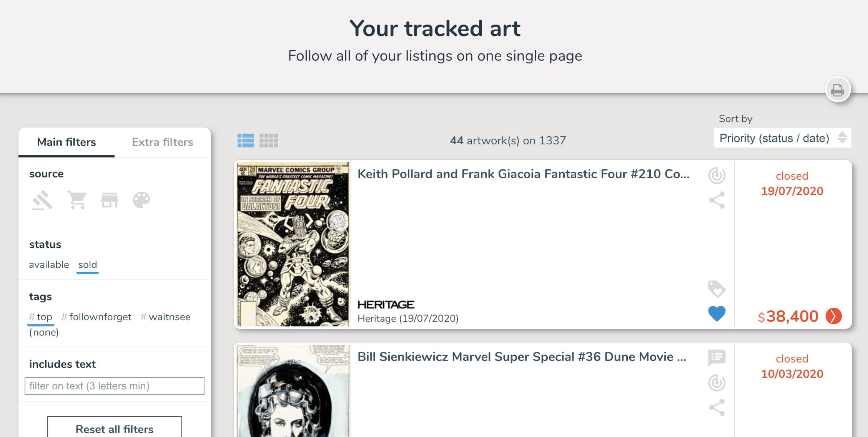Click Reset all filters button
This screenshot has height=437, width=868.
tap(114, 429)
